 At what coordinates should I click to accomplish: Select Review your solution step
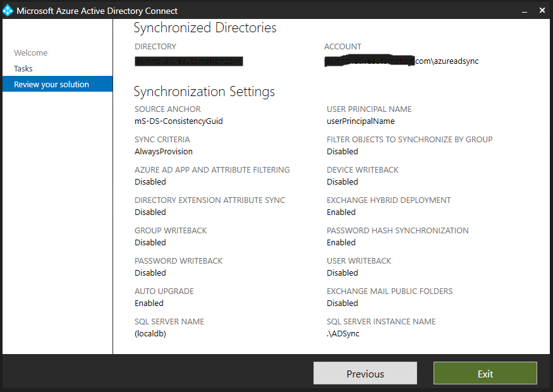click(x=58, y=84)
